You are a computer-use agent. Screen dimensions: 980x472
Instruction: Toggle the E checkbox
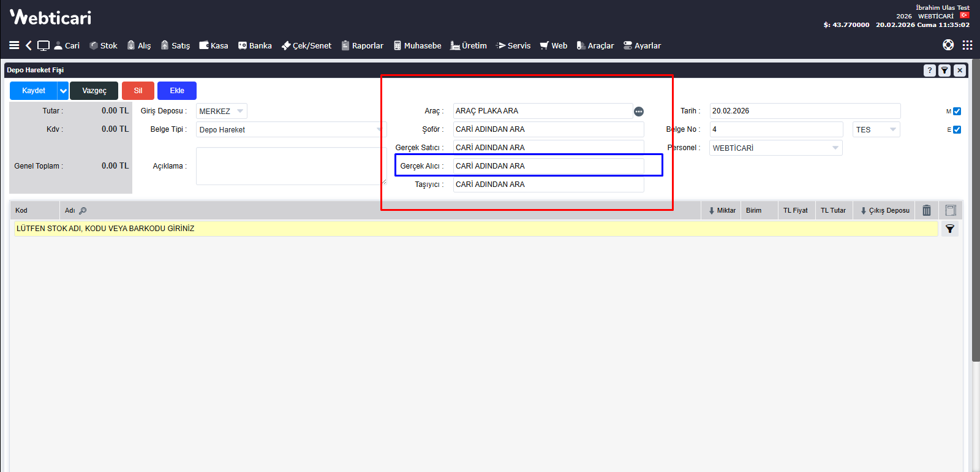coord(957,130)
